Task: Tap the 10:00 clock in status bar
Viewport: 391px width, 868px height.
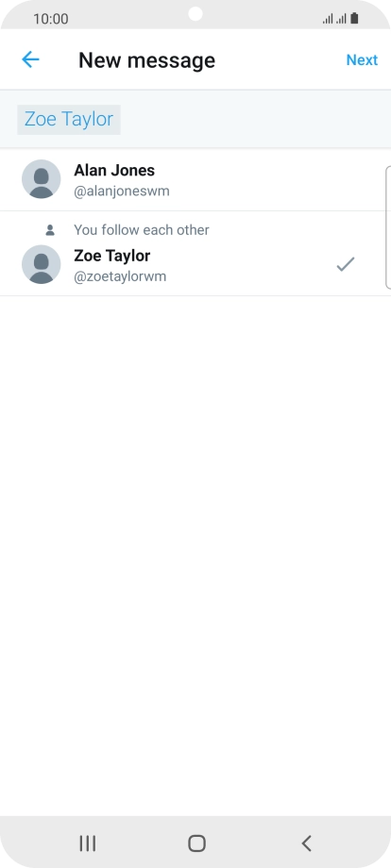Action: [50, 19]
